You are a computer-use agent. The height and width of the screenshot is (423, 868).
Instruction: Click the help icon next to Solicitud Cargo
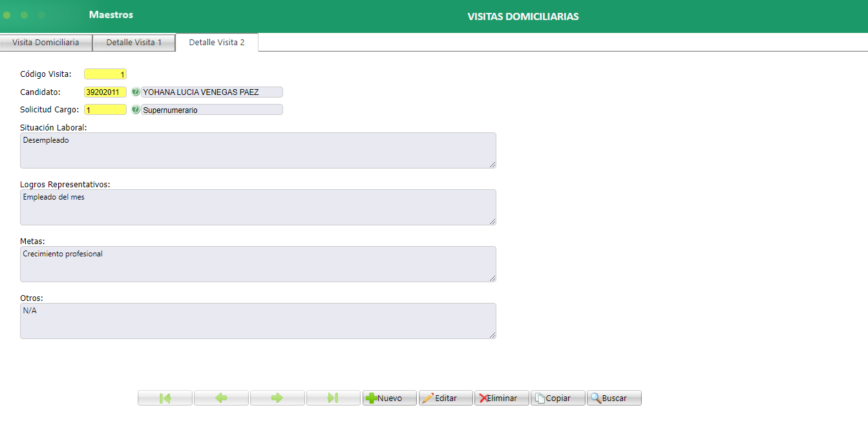(x=136, y=110)
